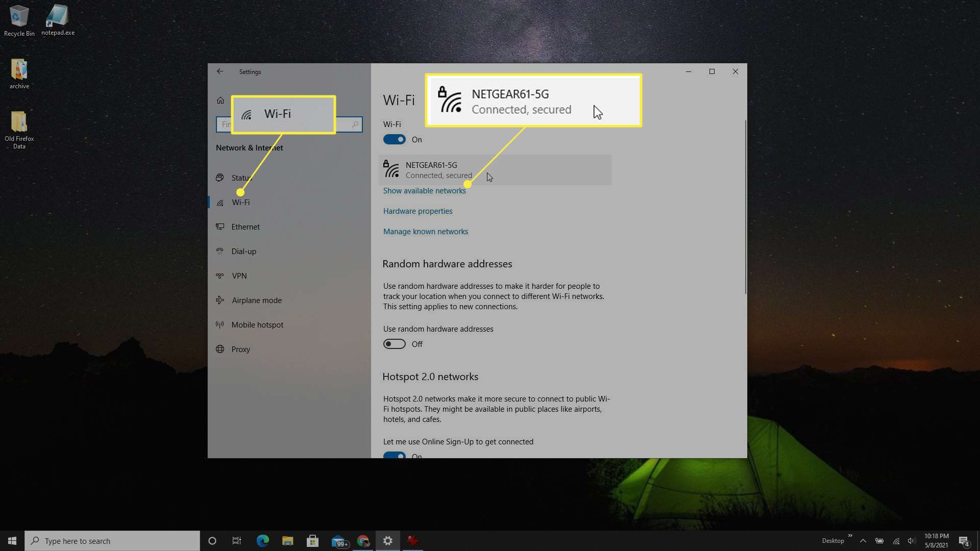Maximize the Settings window

pyautogui.click(x=712, y=71)
